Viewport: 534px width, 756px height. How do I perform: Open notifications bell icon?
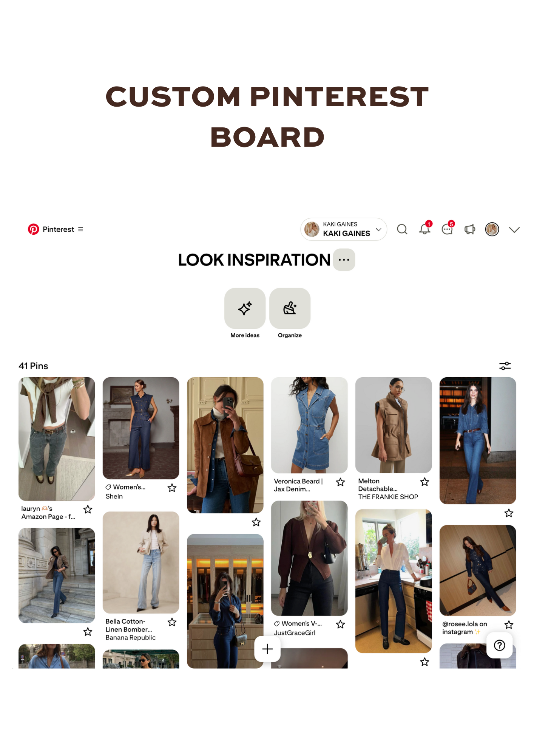425,228
